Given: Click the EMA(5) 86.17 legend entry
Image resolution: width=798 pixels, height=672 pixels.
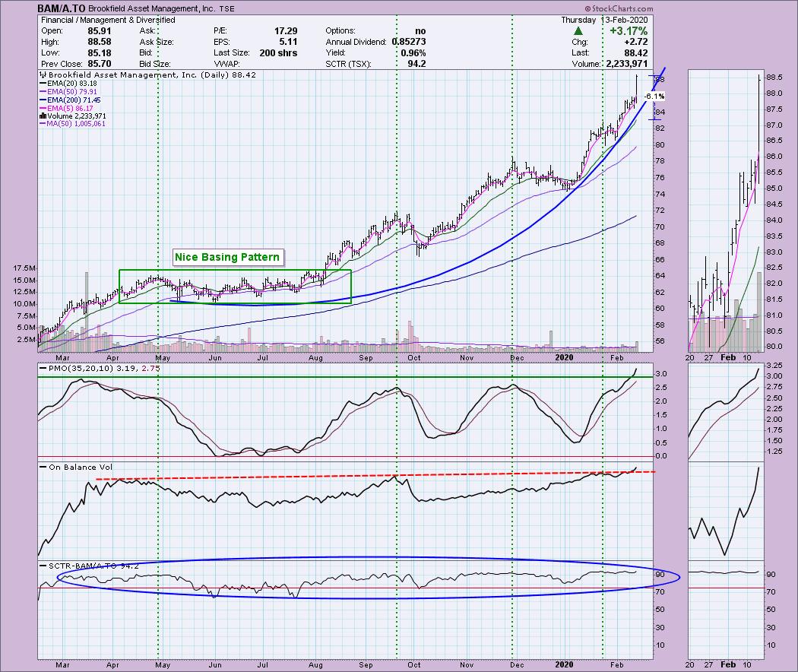Looking at the screenshot, I should pyautogui.click(x=66, y=109).
